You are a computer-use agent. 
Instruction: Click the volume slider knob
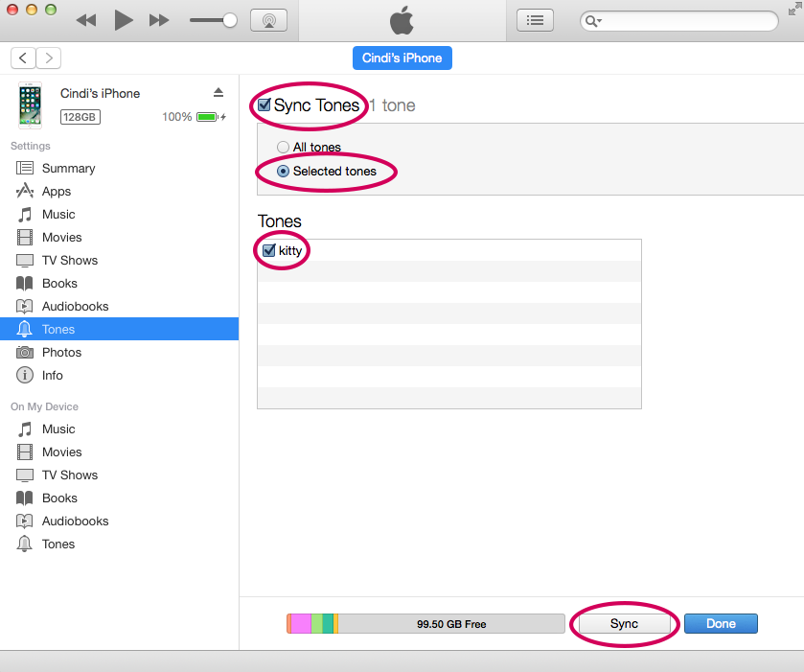[x=230, y=20]
